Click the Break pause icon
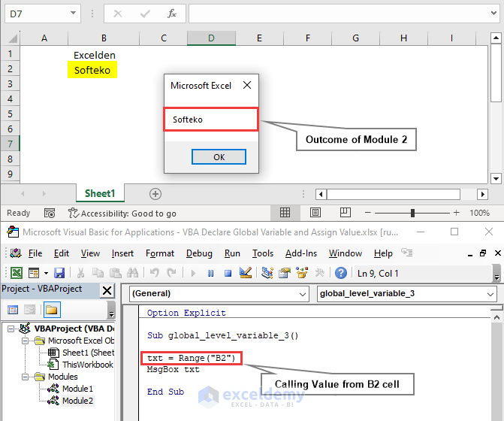504x421 pixels. click(x=210, y=274)
